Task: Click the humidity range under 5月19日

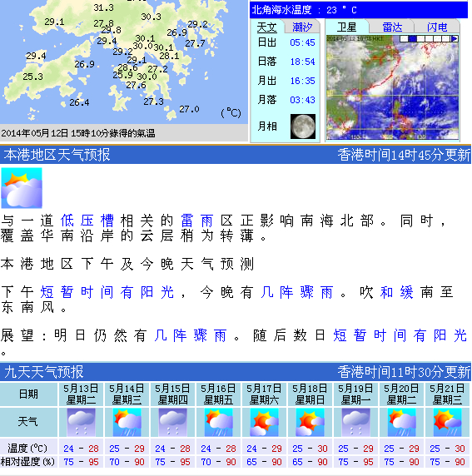Action: 356,462
